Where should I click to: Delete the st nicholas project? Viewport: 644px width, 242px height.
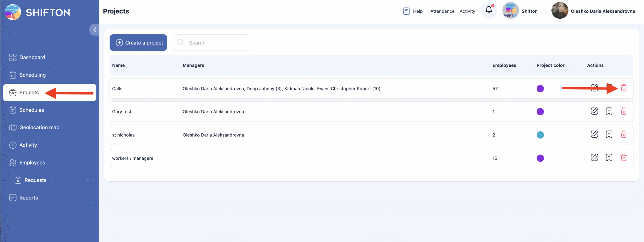[x=623, y=134]
